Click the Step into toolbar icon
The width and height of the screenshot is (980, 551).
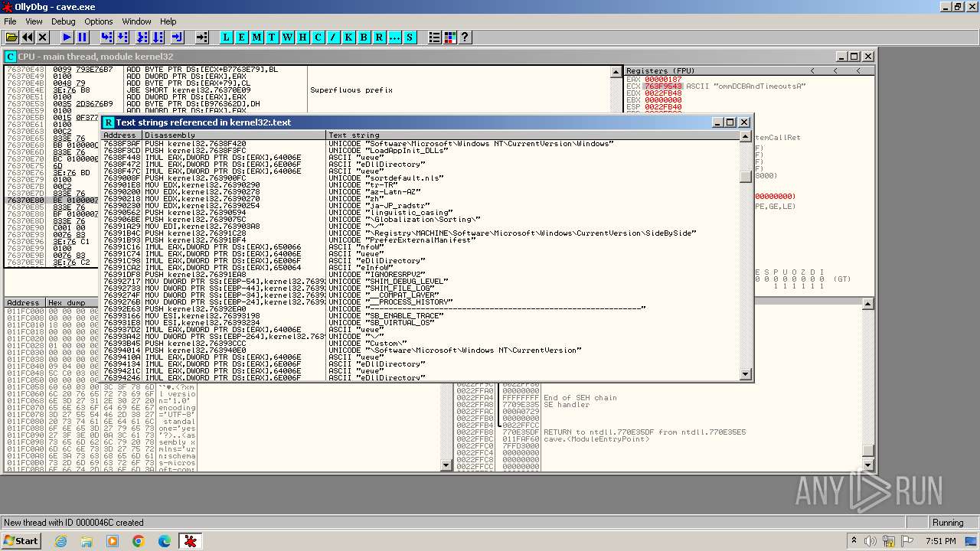[107, 37]
